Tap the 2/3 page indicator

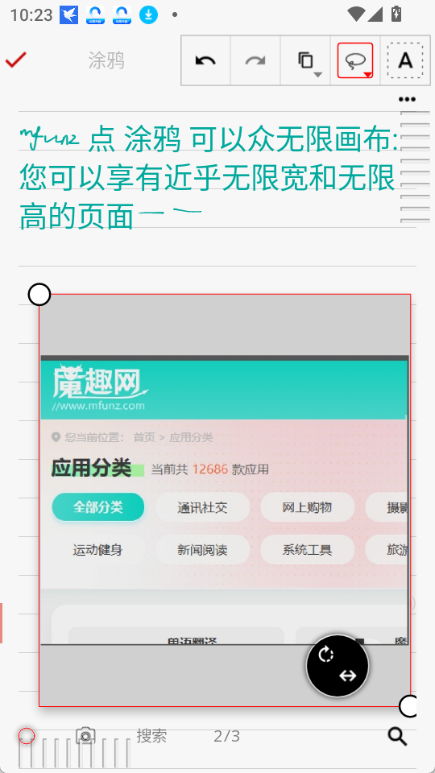point(227,736)
